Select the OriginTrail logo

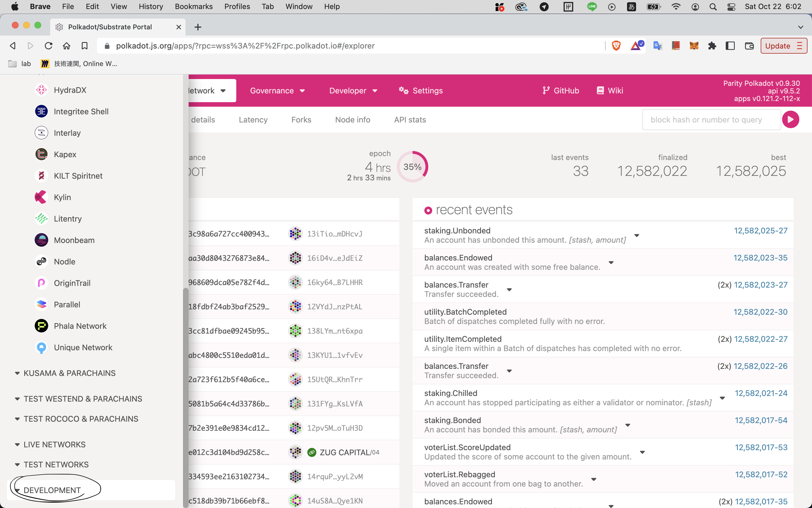point(41,283)
